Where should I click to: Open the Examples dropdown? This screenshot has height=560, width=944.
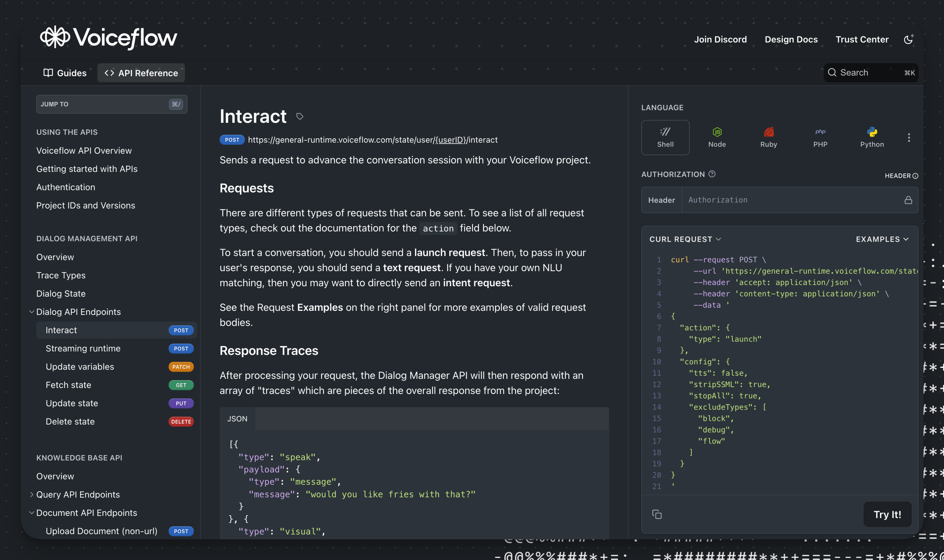pos(882,239)
